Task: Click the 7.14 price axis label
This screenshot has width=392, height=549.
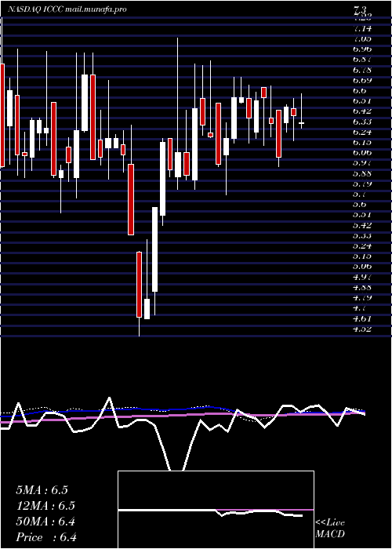Action: click(x=362, y=28)
